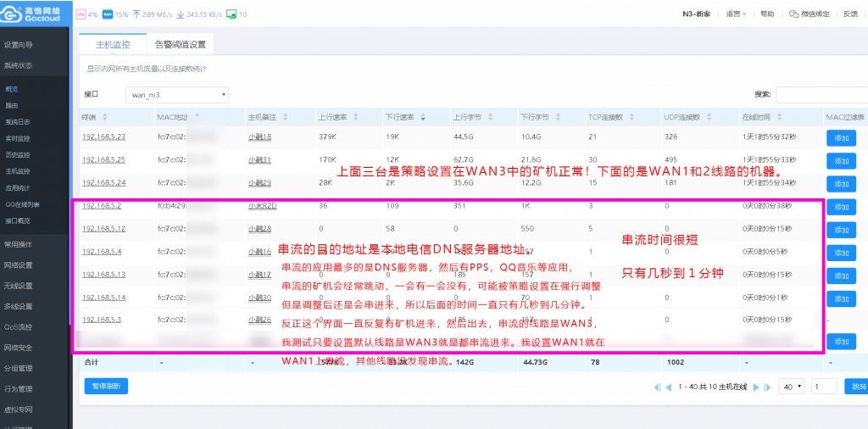Click the 暂停刷新 button
The image size is (868, 429).
106,386
